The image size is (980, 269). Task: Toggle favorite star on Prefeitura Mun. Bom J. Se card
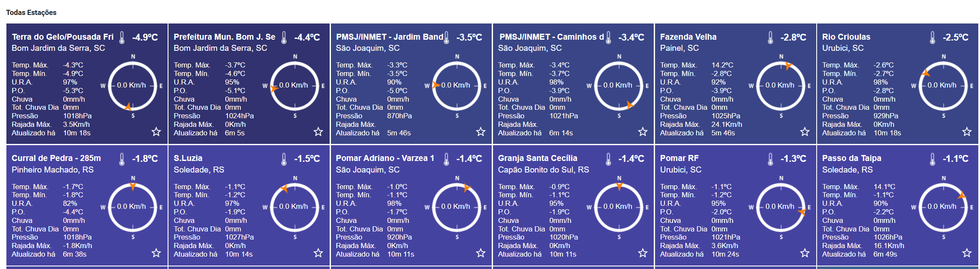coord(318,132)
